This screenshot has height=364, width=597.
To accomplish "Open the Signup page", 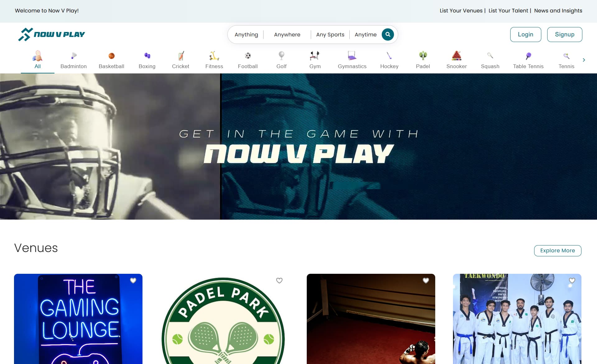I will [x=564, y=34].
